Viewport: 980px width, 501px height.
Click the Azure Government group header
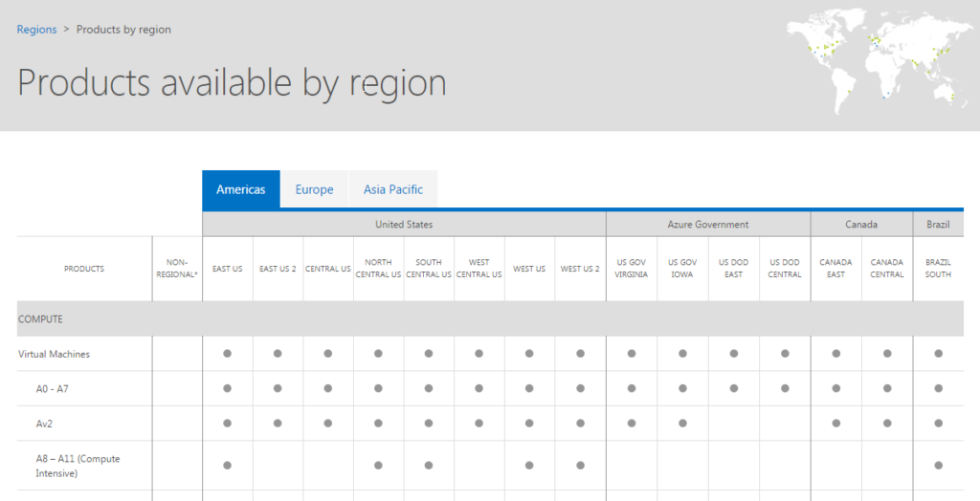point(708,225)
